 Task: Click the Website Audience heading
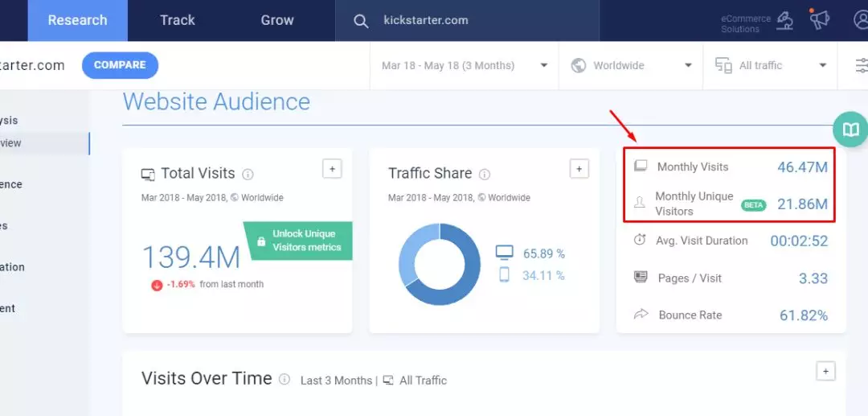point(216,102)
